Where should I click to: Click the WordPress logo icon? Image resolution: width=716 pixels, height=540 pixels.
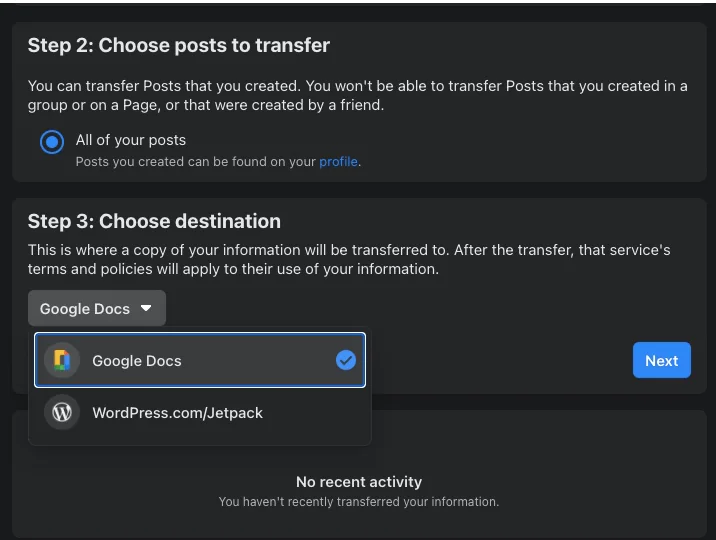[x=62, y=412]
